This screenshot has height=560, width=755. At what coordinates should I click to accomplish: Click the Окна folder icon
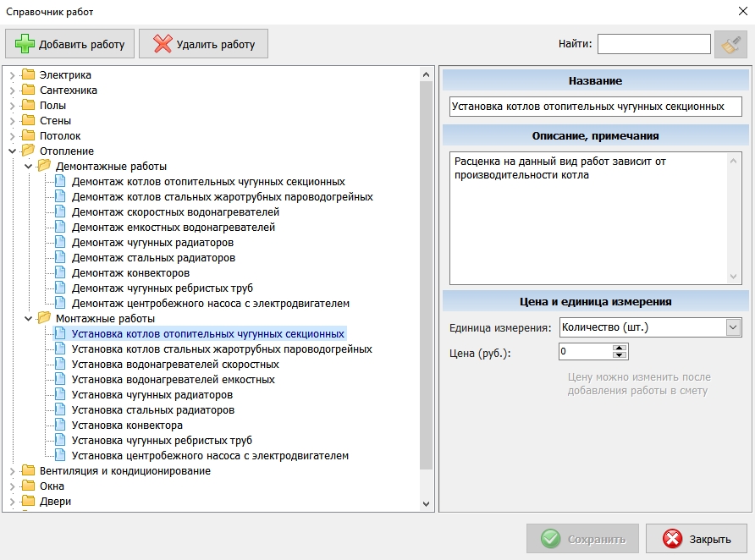[x=28, y=486]
